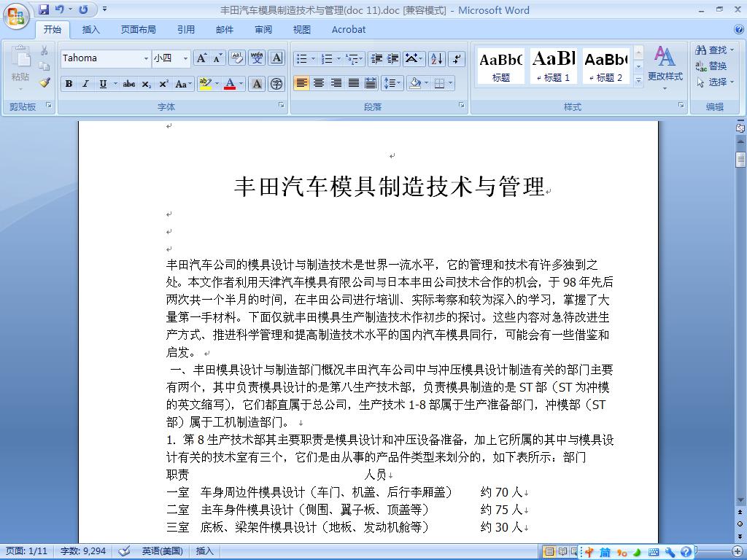Image resolution: width=747 pixels, height=560 pixels.
Task: Clear formatting with the eraser icon
Action: [x=237, y=58]
